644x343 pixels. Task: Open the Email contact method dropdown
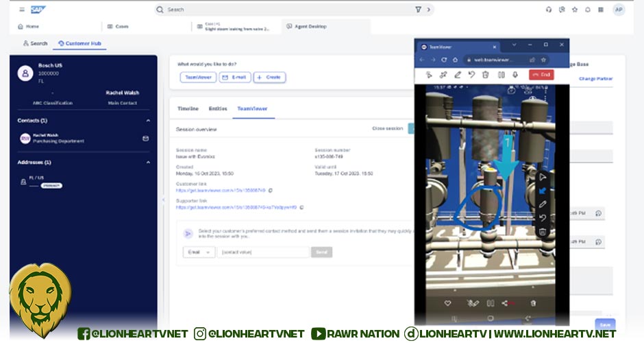199,252
